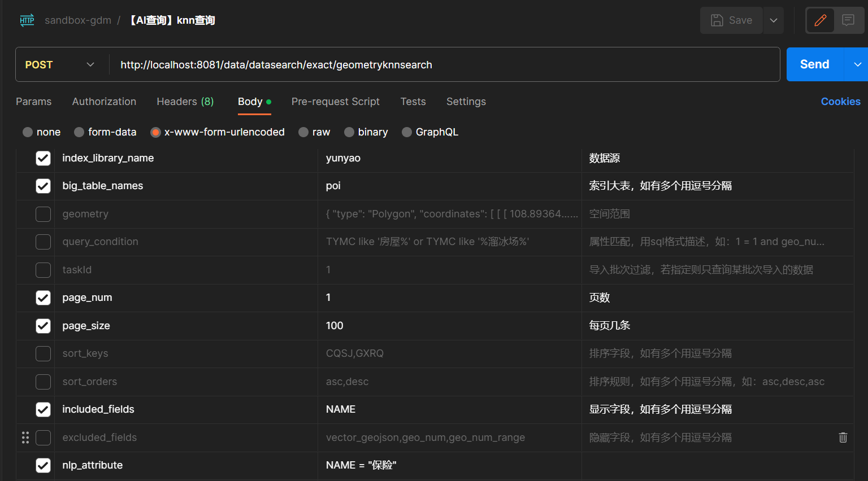The width and height of the screenshot is (868, 481).
Task: Open the POST method dropdown
Action: click(60, 65)
